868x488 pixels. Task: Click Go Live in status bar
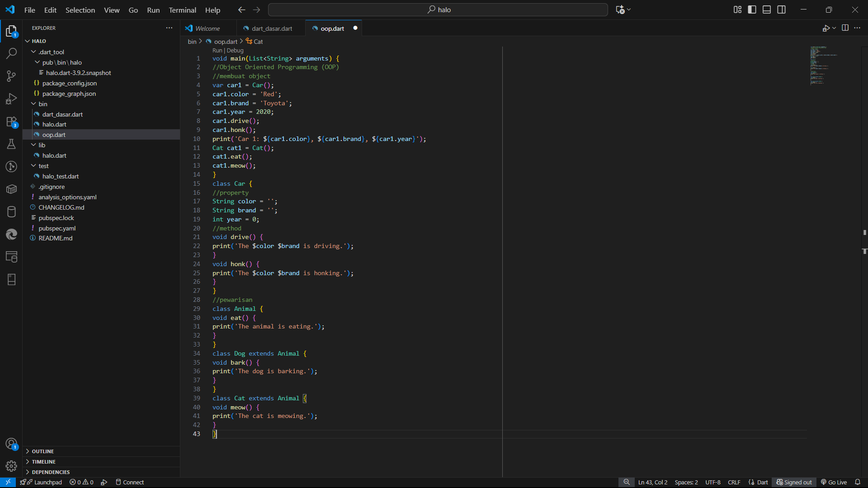click(x=834, y=482)
